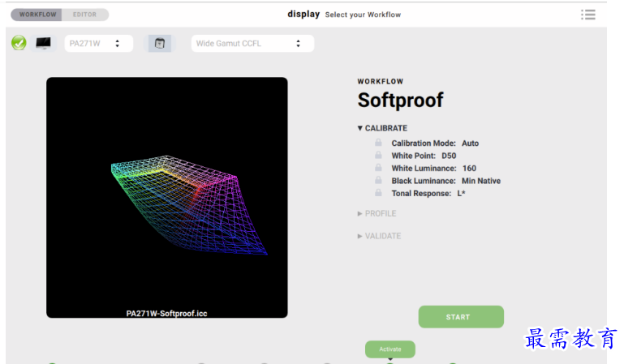Image resolution: width=624 pixels, height=364 pixels.
Task: Click the Black Luminance Min Native value
Action: pos(481,181)
